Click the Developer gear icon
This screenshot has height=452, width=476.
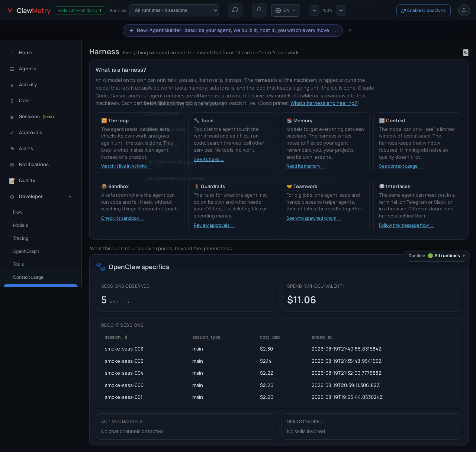click(x=12, y=197)
